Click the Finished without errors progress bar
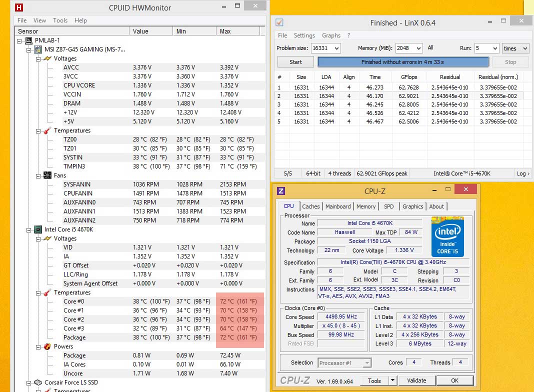Viewport: 534px width, 392px height. [402, 62]
